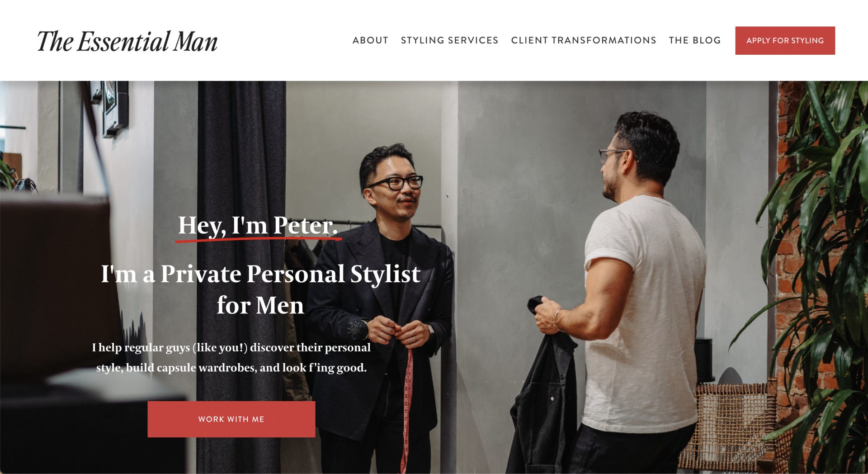Click the Private Personal Stylist for Men headline

[x=260, y=289]
